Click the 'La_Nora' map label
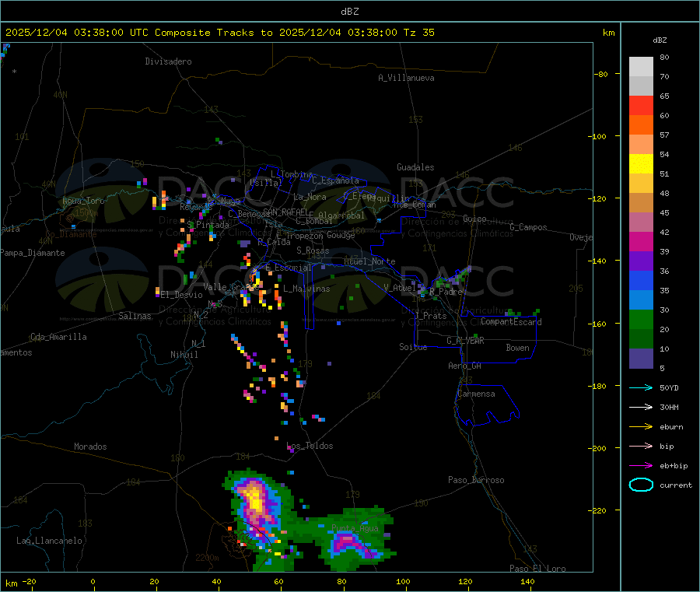Screen dimensions: 700x592 [310, 197]
